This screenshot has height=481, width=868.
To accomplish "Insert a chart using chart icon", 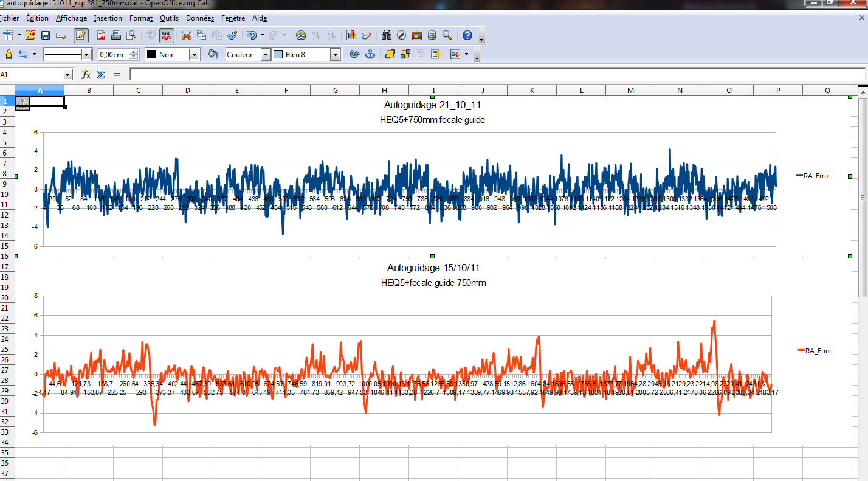I will pos(351,35).
